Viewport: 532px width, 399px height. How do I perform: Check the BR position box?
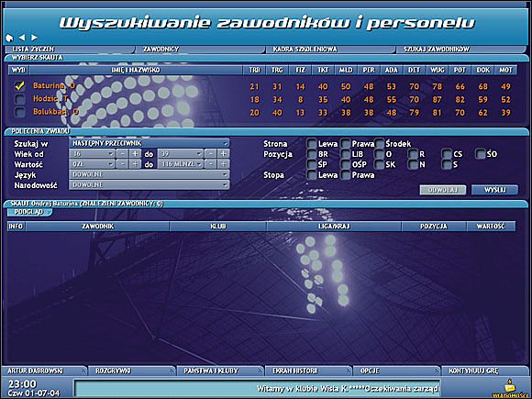tap(312, 154)
